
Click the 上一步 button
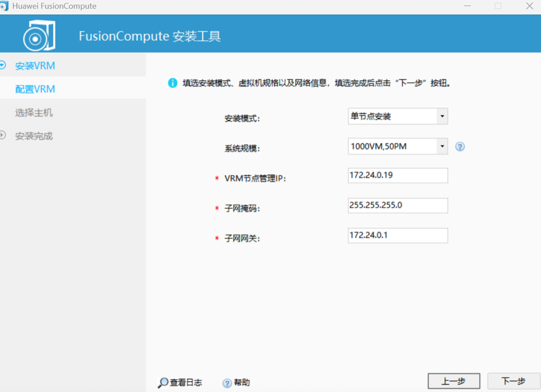[x=454, y=381]
